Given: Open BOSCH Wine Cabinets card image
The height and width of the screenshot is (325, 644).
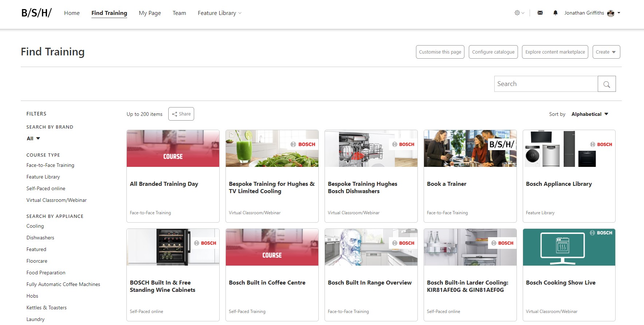Looking at the screenshot, I should (x=173, y=247).
